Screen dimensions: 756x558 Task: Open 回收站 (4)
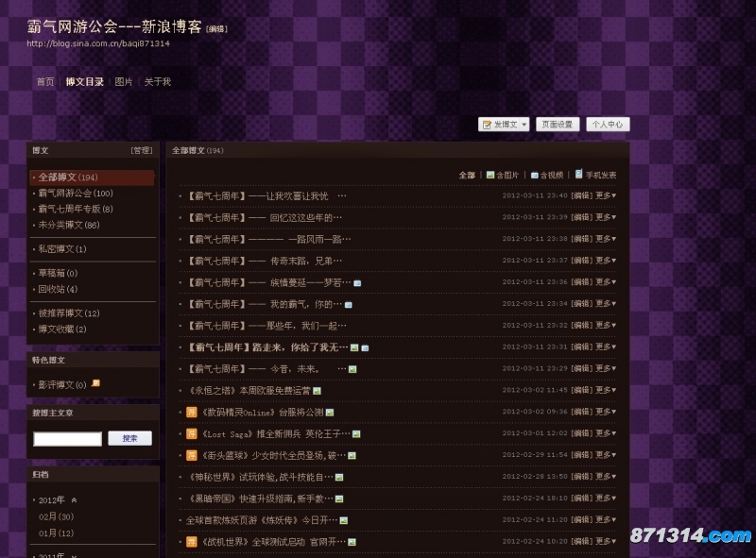(58, 289)
